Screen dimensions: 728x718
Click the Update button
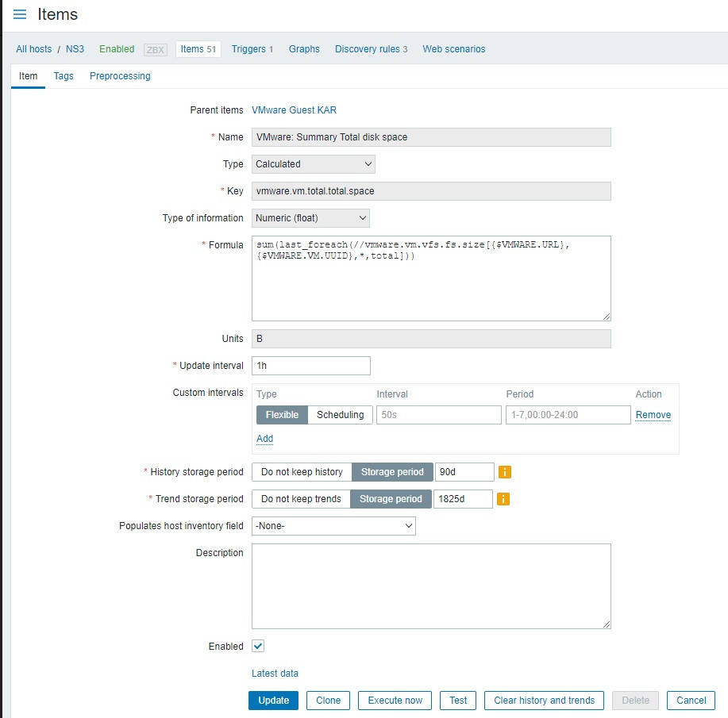(273, 701)
